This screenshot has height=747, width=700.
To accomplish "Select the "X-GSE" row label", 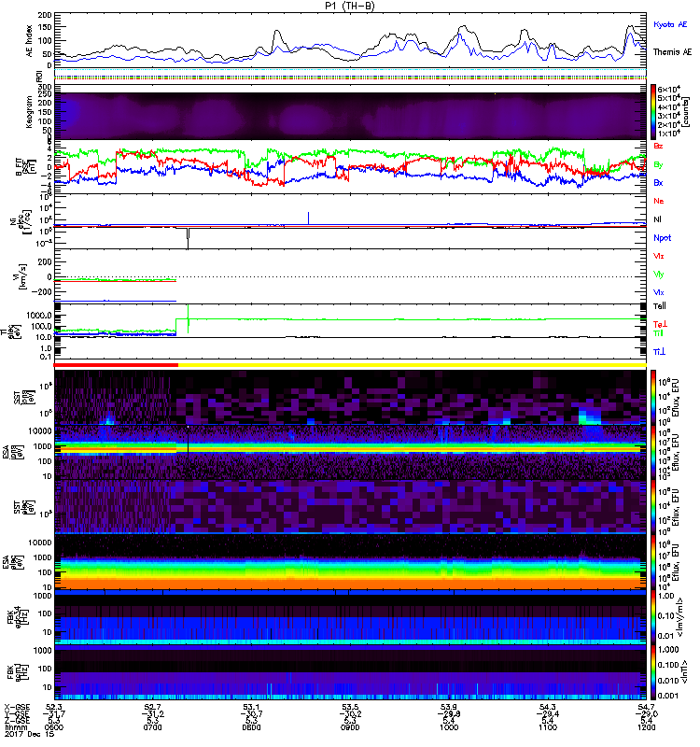I will pos(17,707).
